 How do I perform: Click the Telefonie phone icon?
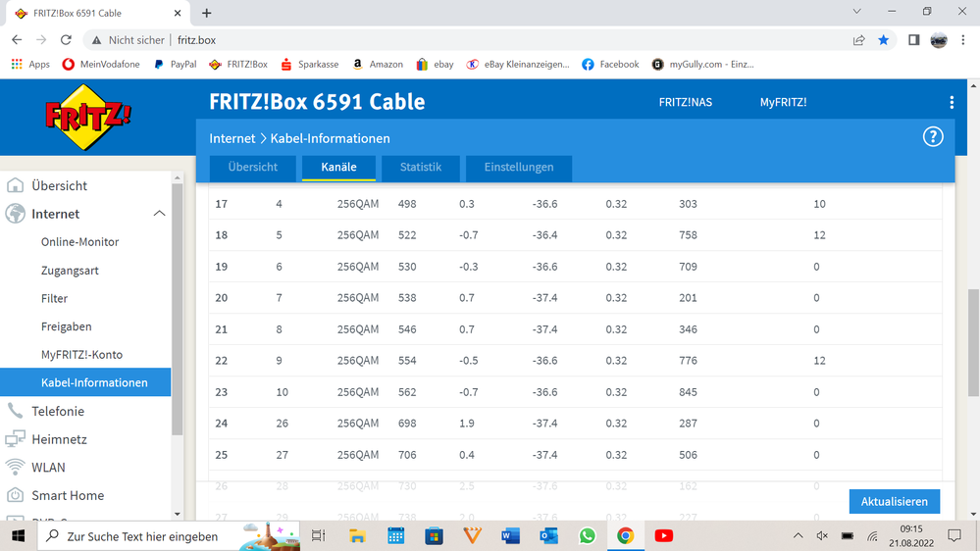[15, 411]
